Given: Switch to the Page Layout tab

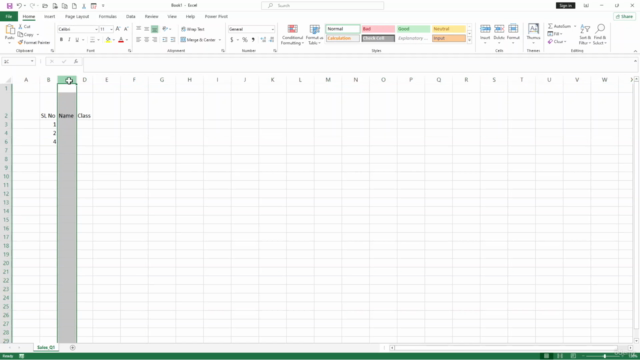Looking at the screenshot, I should coord(77,16).
